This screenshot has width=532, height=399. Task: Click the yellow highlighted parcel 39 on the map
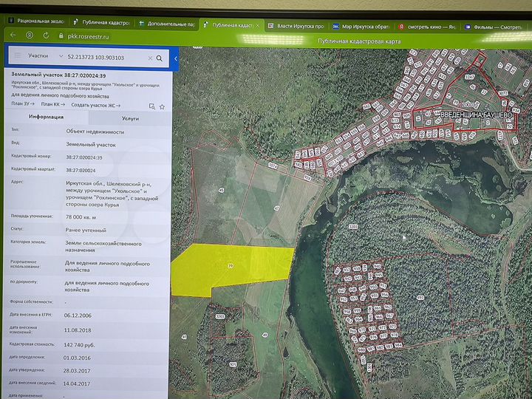231,266
